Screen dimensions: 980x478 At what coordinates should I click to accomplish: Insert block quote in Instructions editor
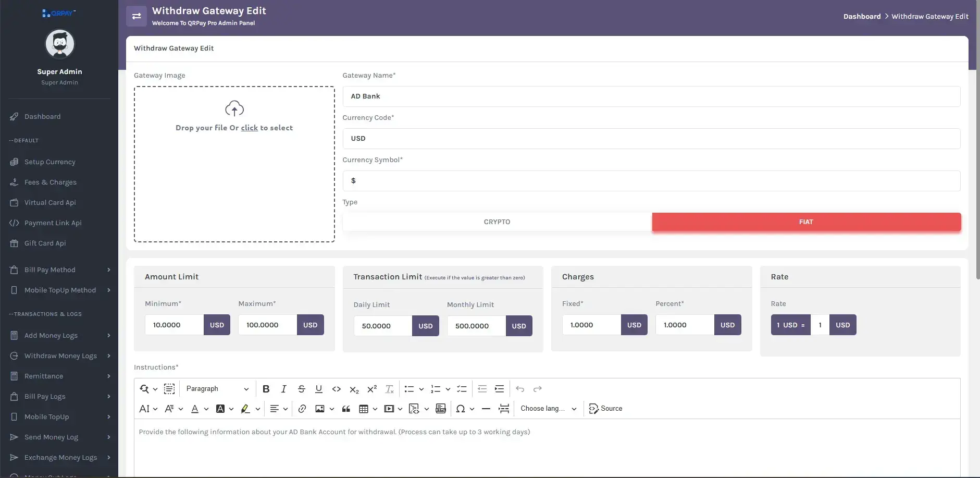pyautogui.click(x=346, y=409)
